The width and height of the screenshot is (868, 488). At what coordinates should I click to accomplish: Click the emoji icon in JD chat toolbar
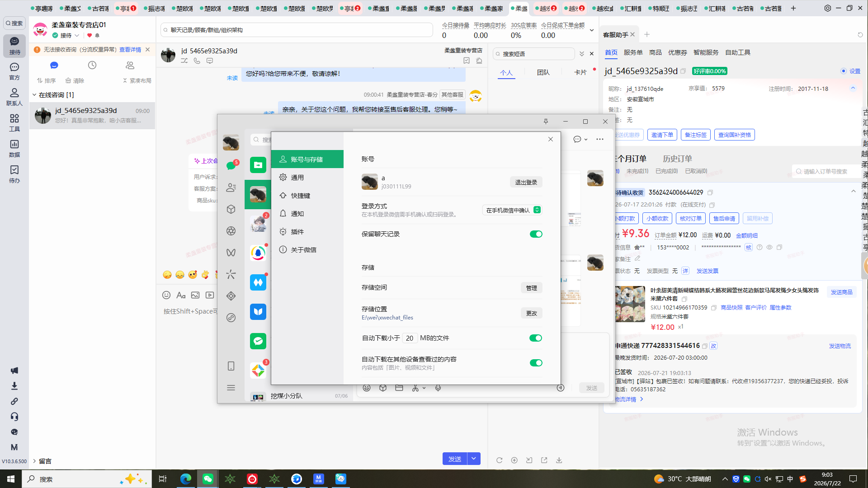pos(166,295)
